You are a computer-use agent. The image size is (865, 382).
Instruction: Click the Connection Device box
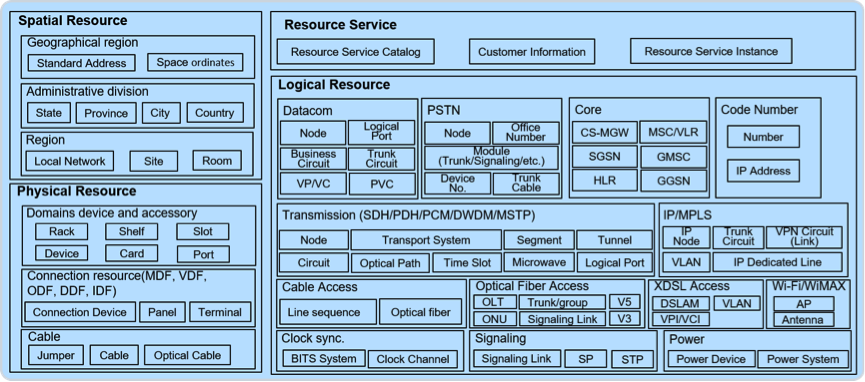tap(80, 312)
